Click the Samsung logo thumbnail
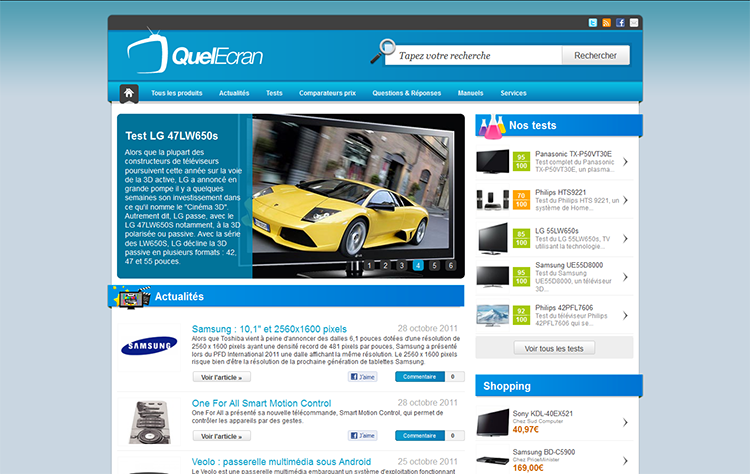750x474 pixels. click(149, 347)
